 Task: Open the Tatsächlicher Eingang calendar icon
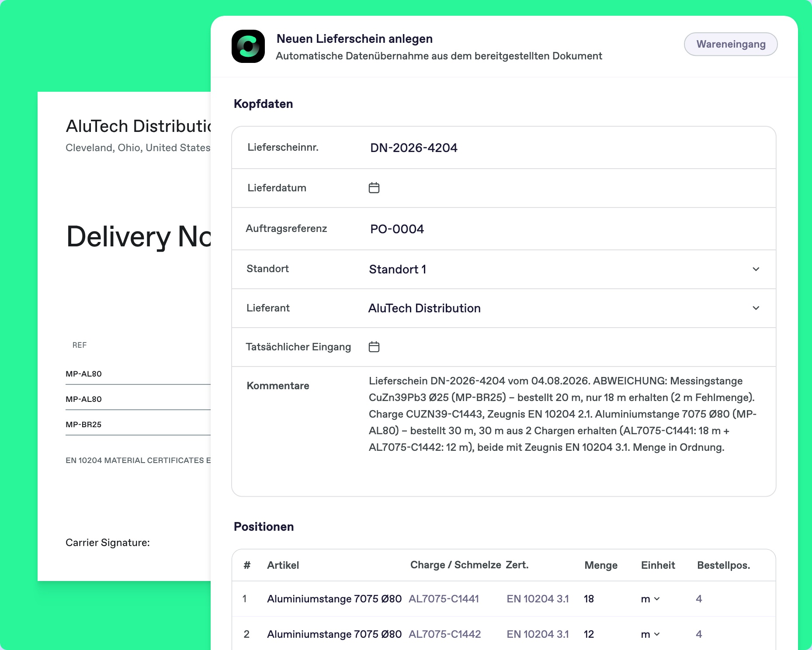[x=374, y=347]
